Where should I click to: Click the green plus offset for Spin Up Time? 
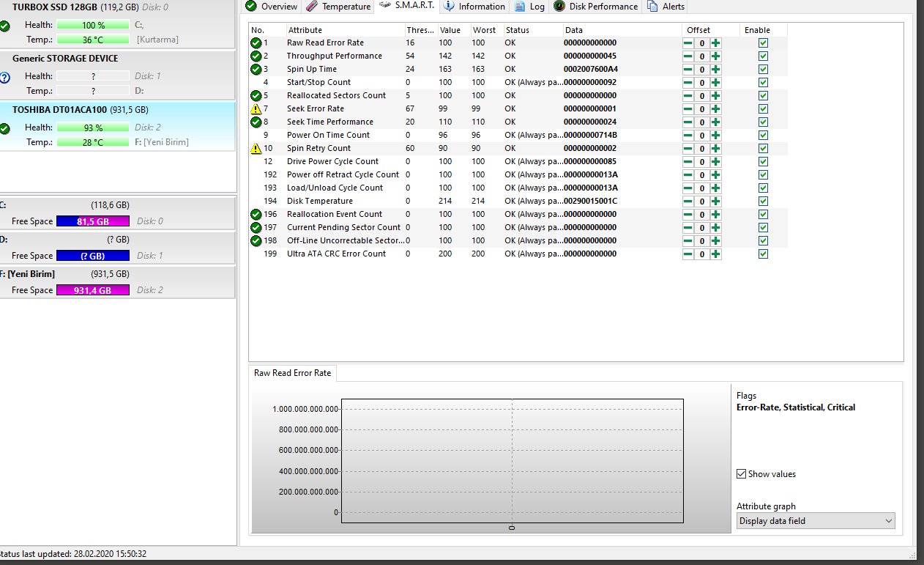click(x=715, y=69)
